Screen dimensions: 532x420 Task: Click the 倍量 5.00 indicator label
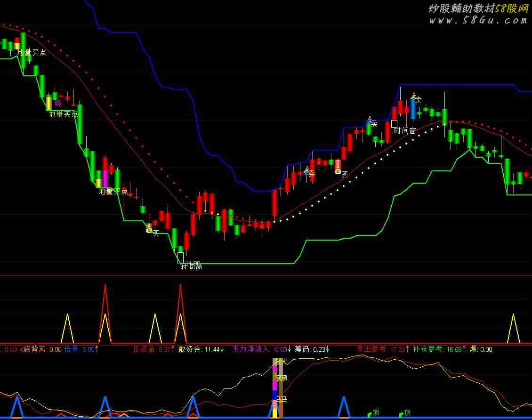pos(81,349)
